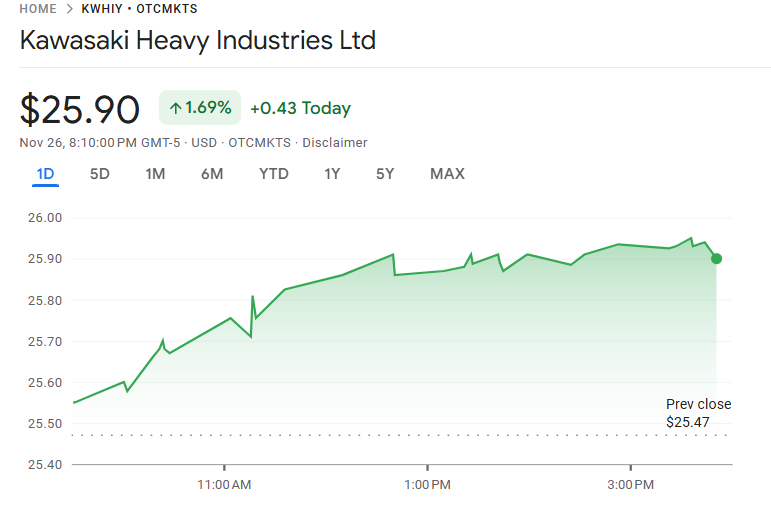The height and width of the screenshot is (505, 771).
Task: Choose the 6M range tab
Action: 212,174
